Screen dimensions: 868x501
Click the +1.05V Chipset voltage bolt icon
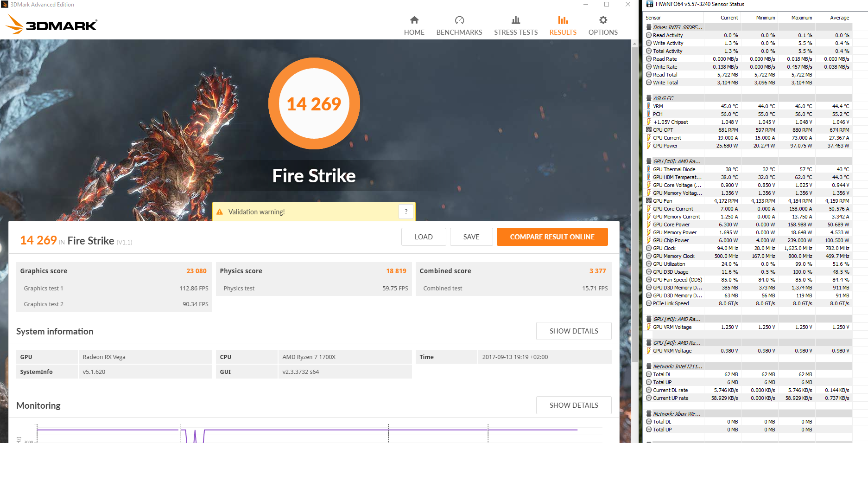point(649,122)
